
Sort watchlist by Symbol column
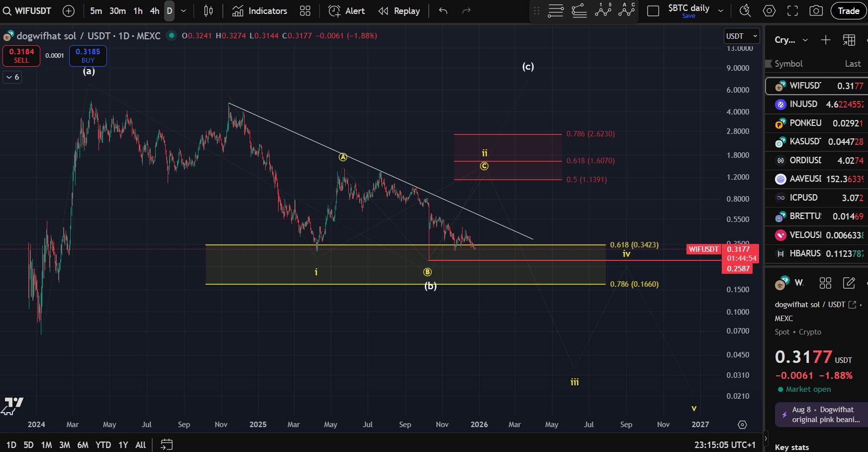click(788, 64)
